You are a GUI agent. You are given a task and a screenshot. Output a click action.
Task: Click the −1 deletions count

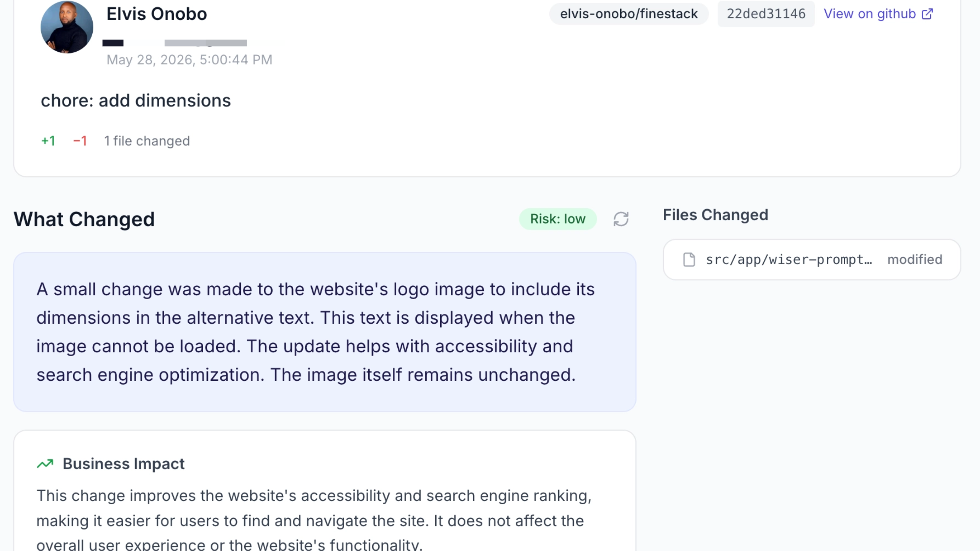tap(80, 141)
